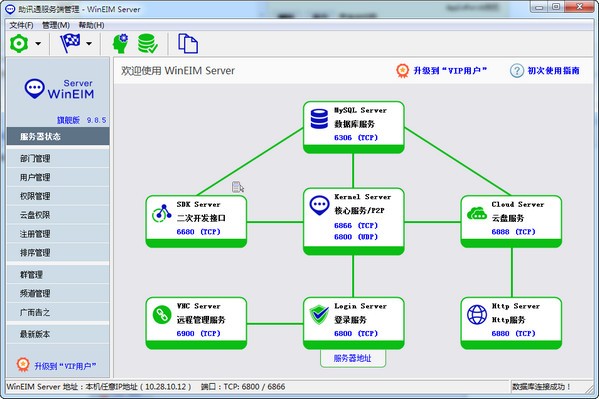
Task: Click the VNC Server link chain icon
Action: click(162, 315)
